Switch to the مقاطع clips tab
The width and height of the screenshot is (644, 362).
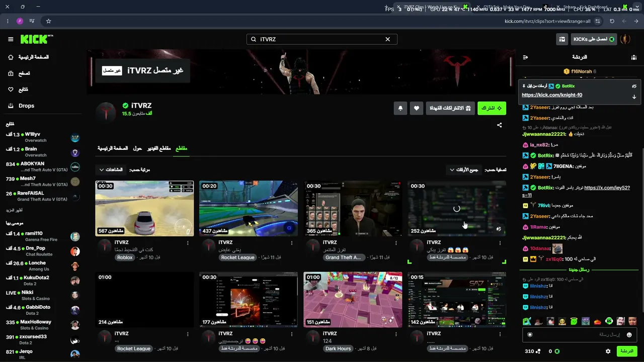181,149
